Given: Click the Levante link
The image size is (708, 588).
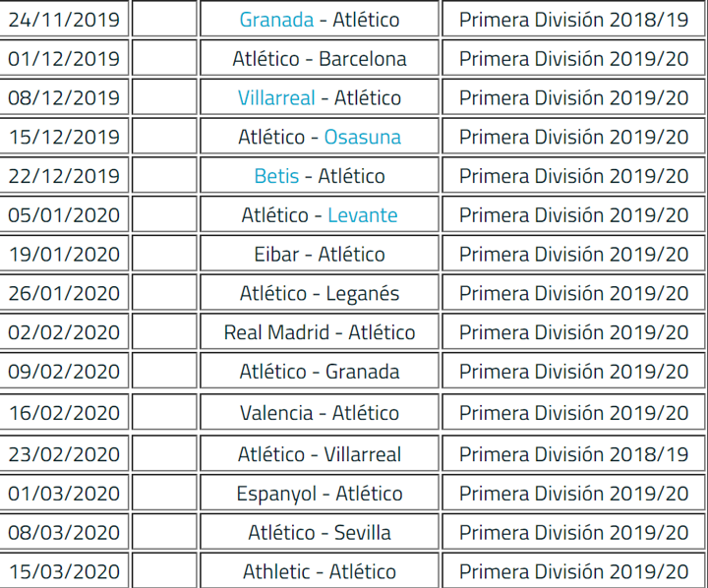Looking at the screenshot, I should 362,214.
